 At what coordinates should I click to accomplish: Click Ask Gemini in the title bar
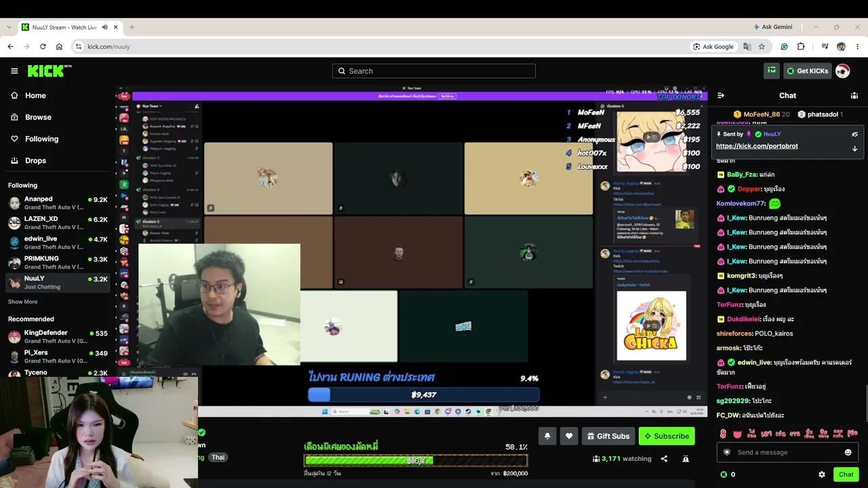click(772, 27)
